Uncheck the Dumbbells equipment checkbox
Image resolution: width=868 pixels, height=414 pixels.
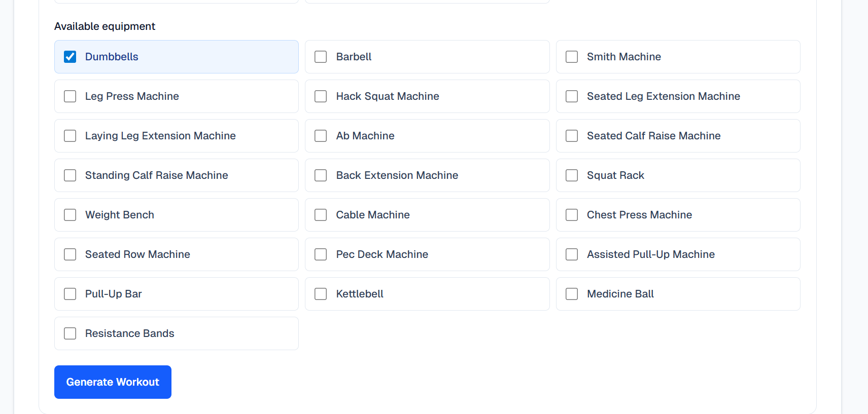click(x=70, y=57)
